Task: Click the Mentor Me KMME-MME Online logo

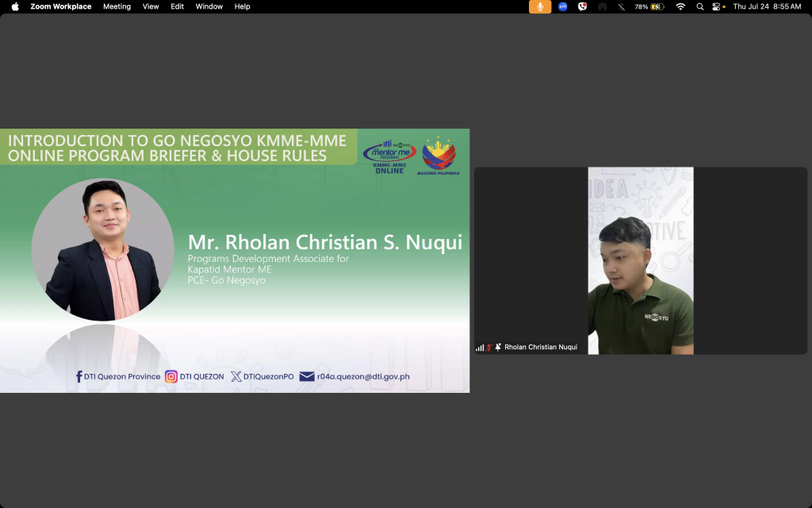Action: tap(389, 156)
